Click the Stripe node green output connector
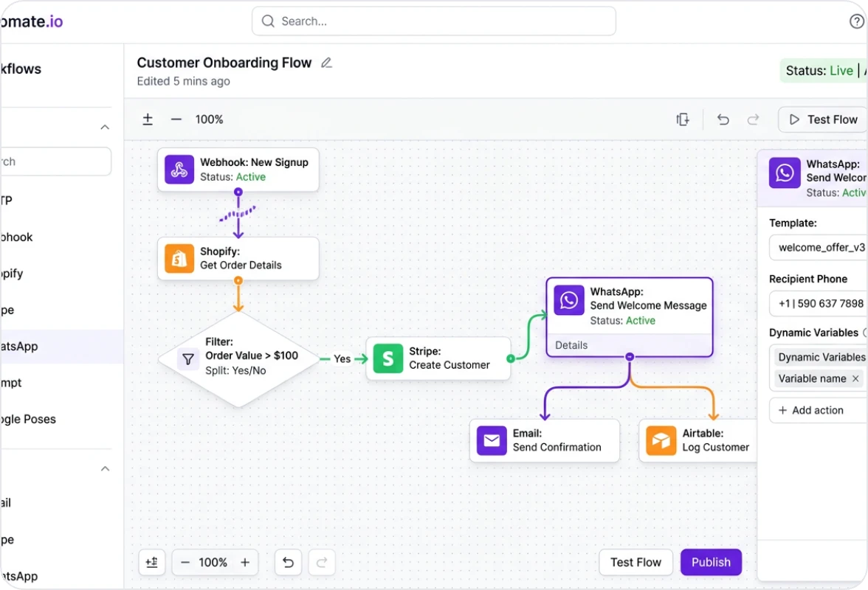Viewport: 868px width, 590px height. click(x=511, y=359)
